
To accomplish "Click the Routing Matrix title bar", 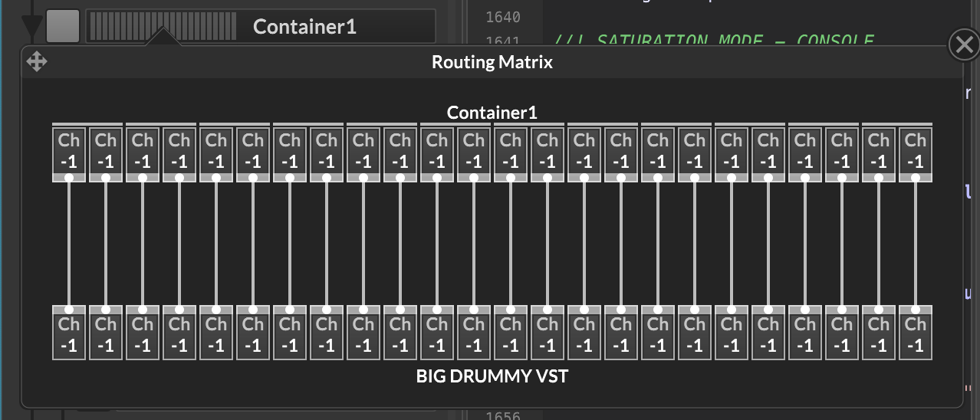I will pos(492,62).
